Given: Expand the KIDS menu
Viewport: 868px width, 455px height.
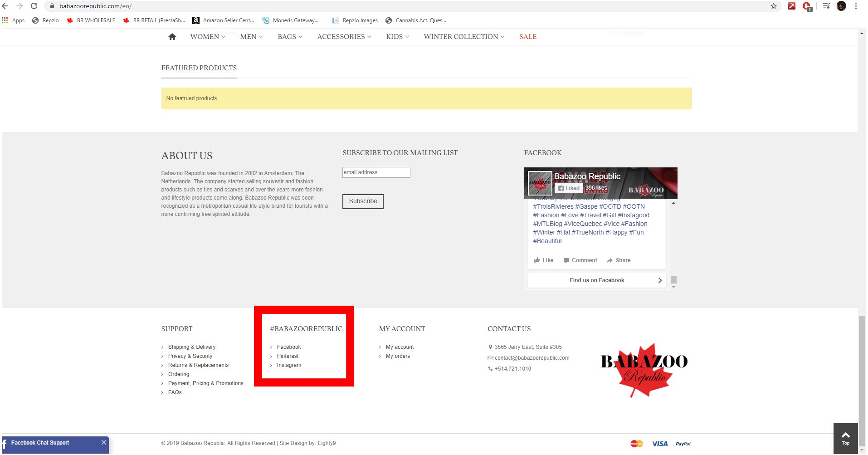Looking at the screenshot, I should pyautogui.click(x=398, y=37).
